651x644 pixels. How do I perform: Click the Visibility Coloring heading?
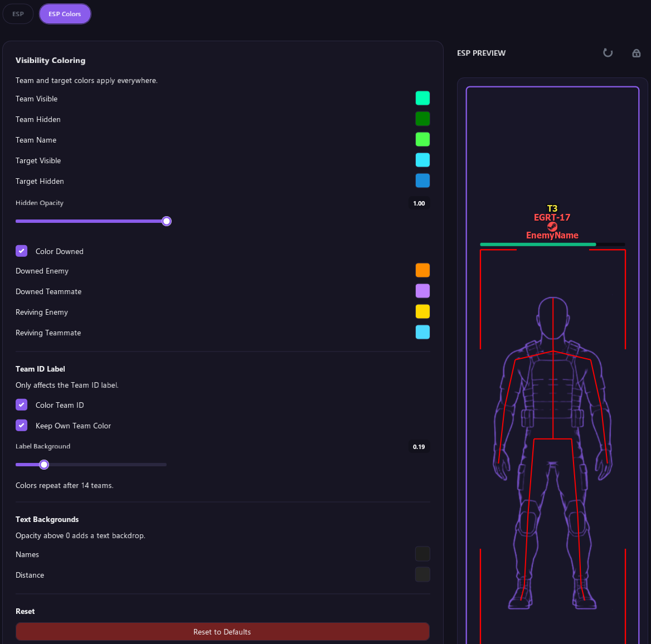point(50,60)
